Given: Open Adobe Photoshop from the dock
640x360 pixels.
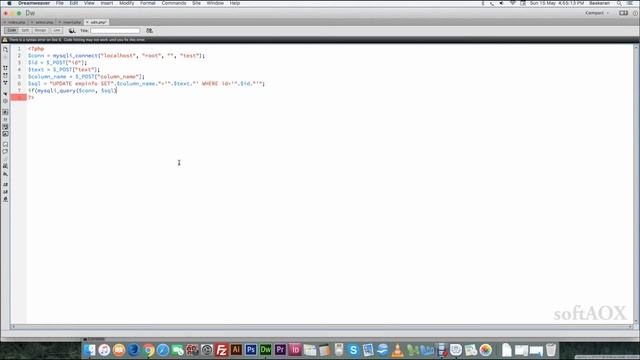Looking at the screenshot, I should coord(251,350).
